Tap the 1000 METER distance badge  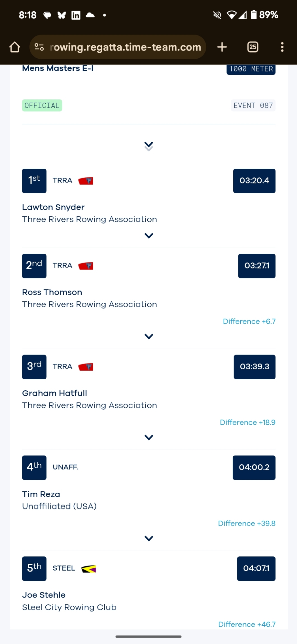[x=251, y=69]
